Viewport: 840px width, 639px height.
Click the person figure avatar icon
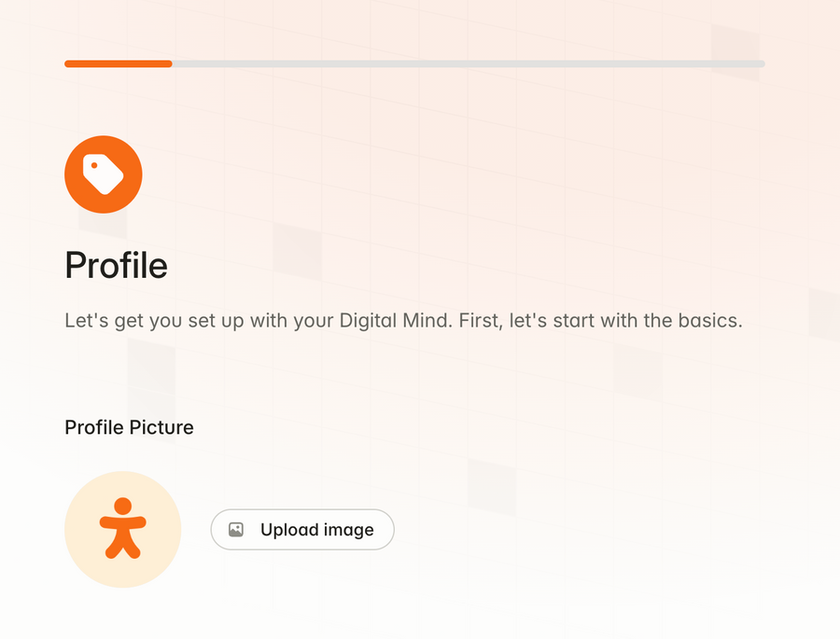(122, 528)
